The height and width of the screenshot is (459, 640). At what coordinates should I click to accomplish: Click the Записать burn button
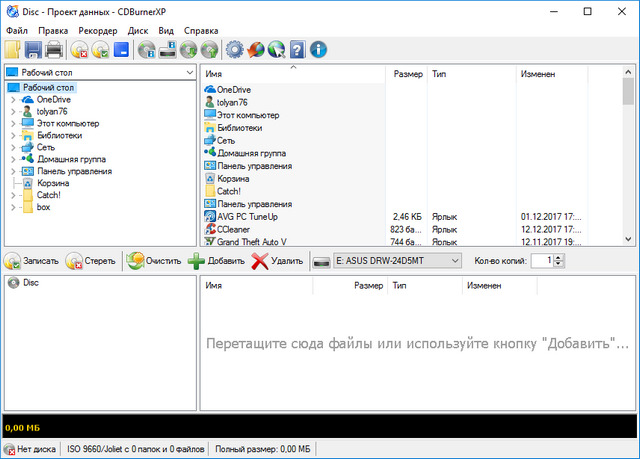(32, 261)
